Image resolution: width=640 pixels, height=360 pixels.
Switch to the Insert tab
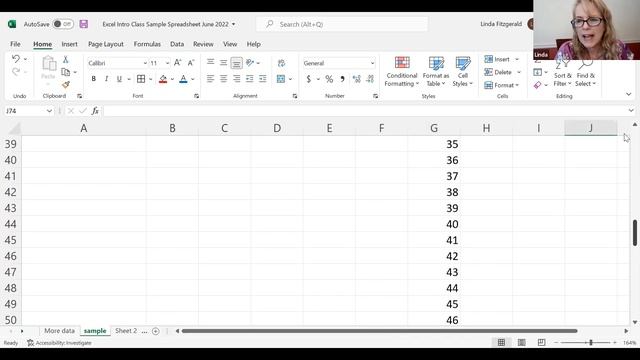[69, 44]
